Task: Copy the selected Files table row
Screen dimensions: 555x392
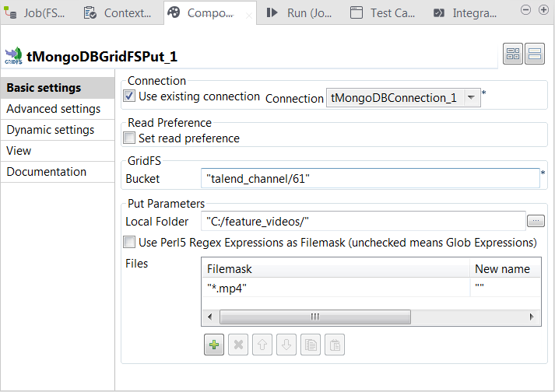Action: pos(311,345)
